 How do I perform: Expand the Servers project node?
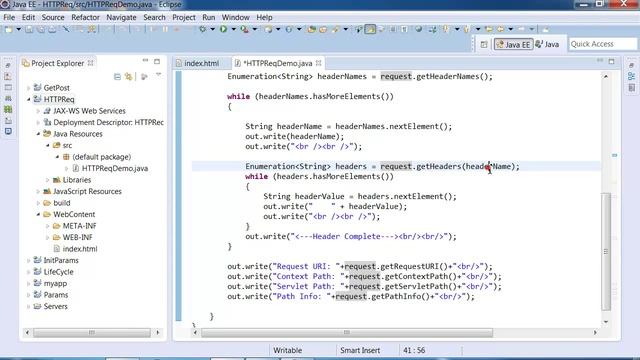(29, 307)
